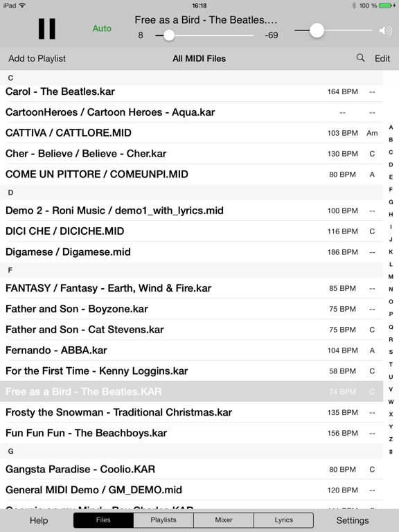Tap Bluetooth icon in status bar

(353, 6)
